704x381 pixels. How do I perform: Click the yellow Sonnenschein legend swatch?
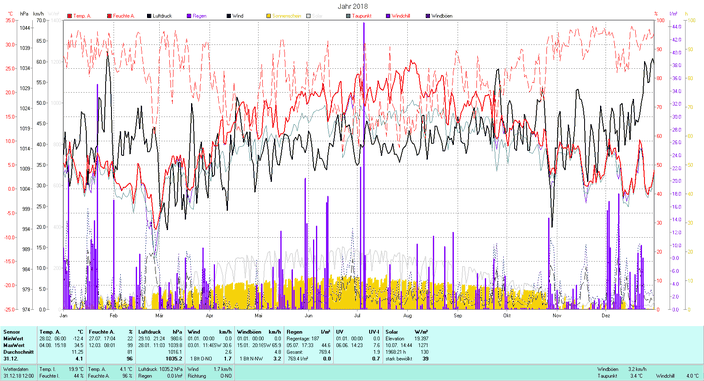coord(269,16)
